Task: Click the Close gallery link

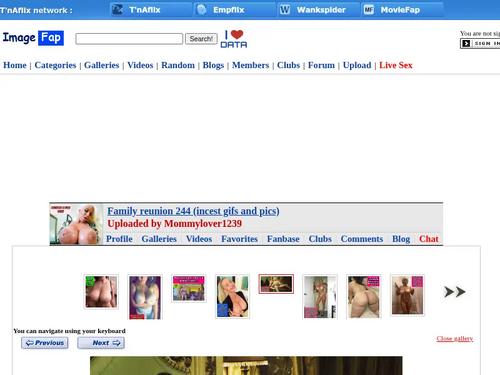Action: point(455,339)
